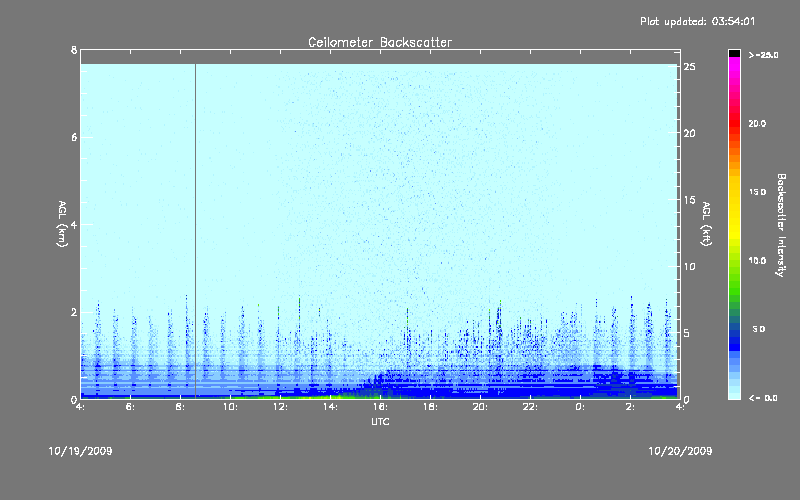Click the "UTC" x-axis label
Image resolution: width=800 pixels, height=500 pixels.
tap(379, 423)
